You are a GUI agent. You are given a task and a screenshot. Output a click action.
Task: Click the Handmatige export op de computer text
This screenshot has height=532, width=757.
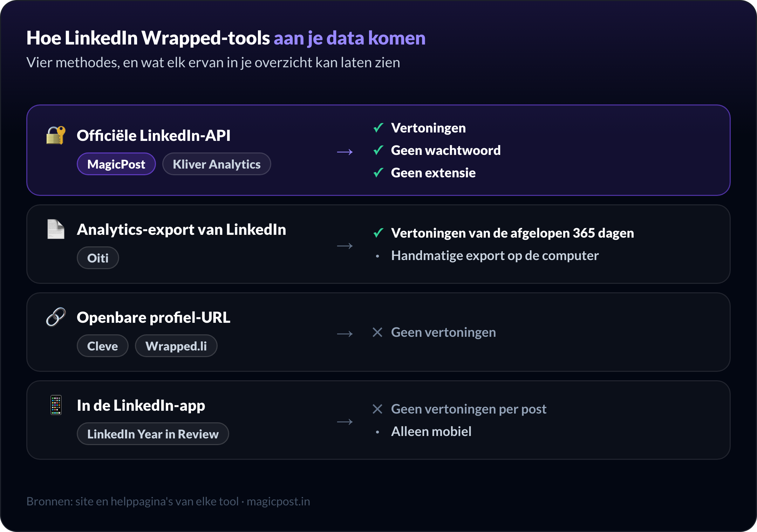495,255
